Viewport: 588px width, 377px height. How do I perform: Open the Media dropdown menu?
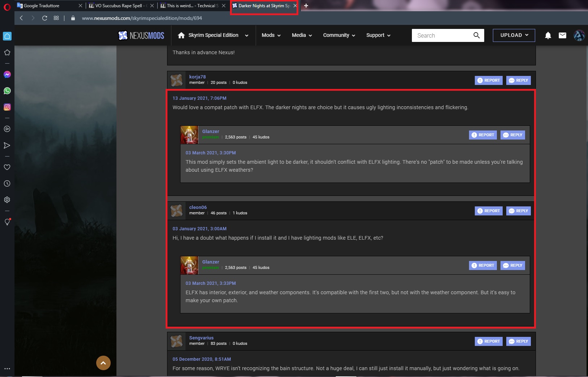click(302, 35)
